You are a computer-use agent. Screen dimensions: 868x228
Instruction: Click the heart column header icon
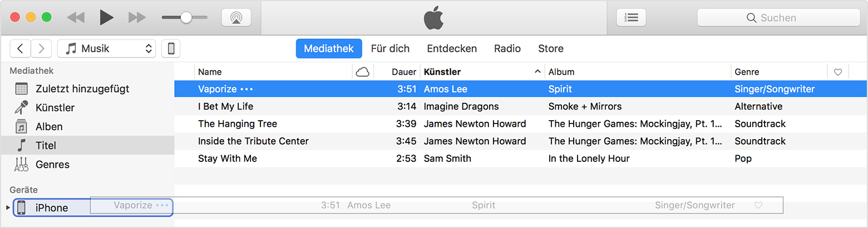838,72
